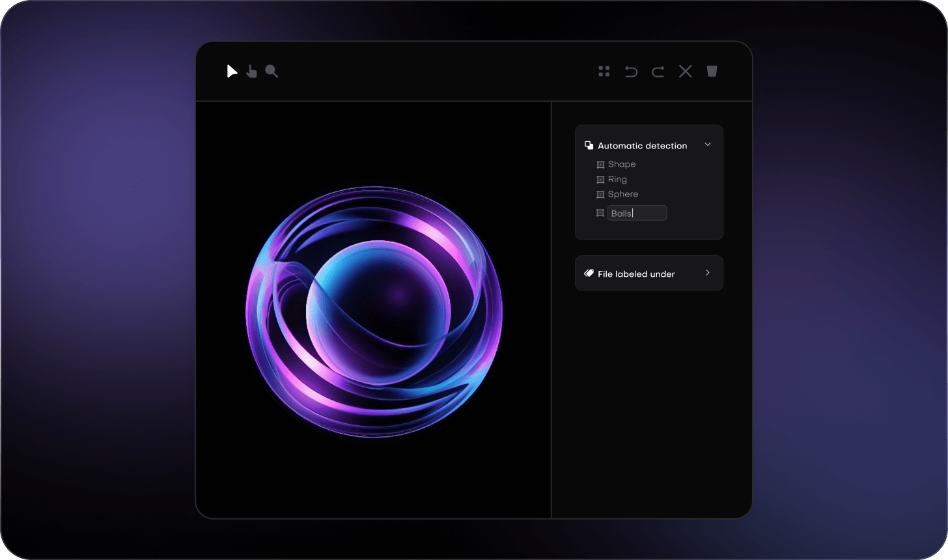The height and width of the screenshot is (560, 948).
Task: Expand the File labeled under section
Action: (708, 273)
